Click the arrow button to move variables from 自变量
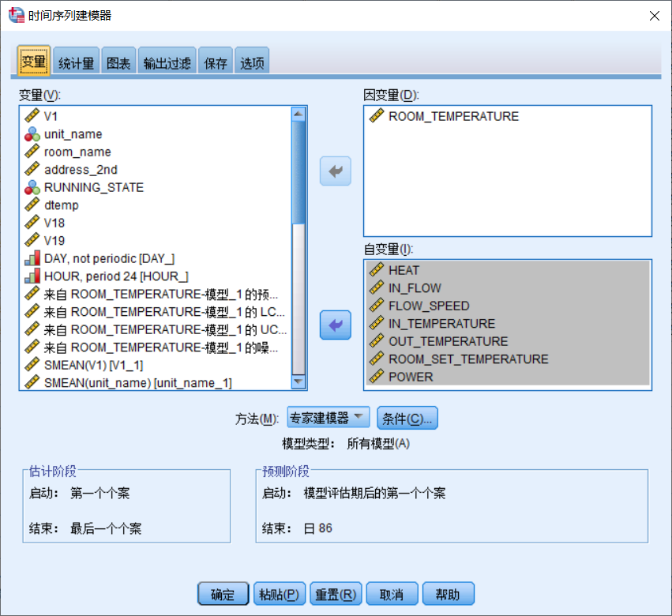The image size is (672, 616). point(335,325)
